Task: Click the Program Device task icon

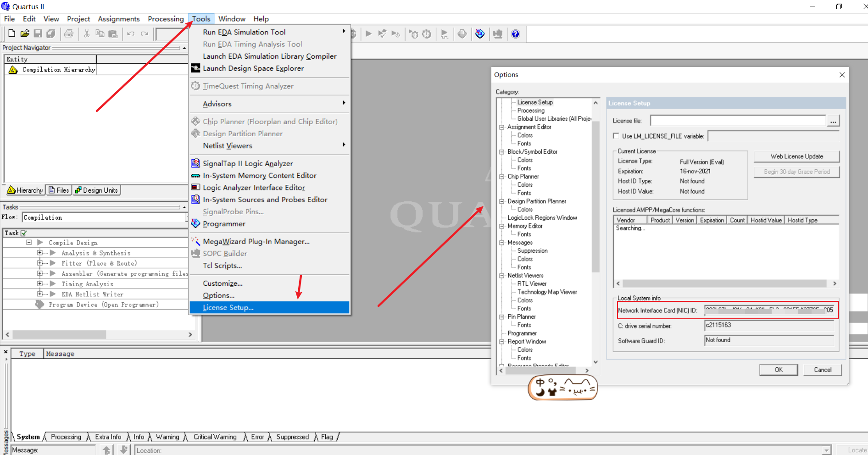Action: point(40,305)
